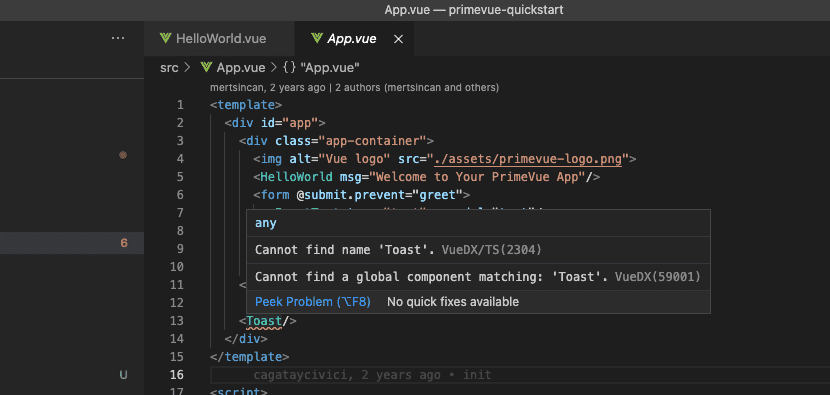The height and width of the screenshot is (395, 830).
Task: Click line number 16 in the gutter
Action: 176,374
